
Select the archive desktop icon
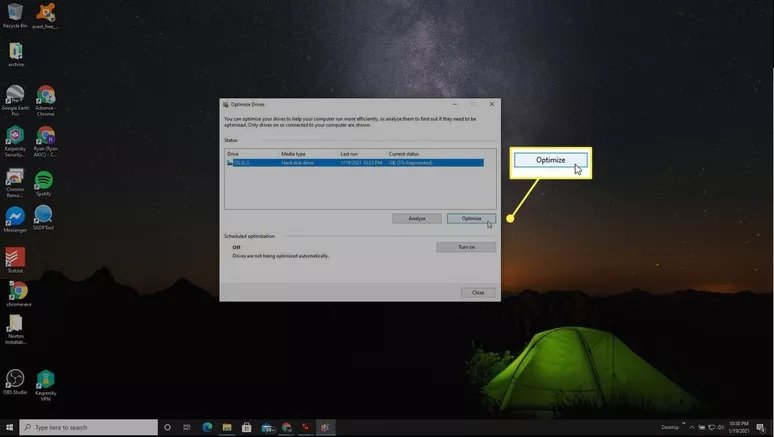16,54
